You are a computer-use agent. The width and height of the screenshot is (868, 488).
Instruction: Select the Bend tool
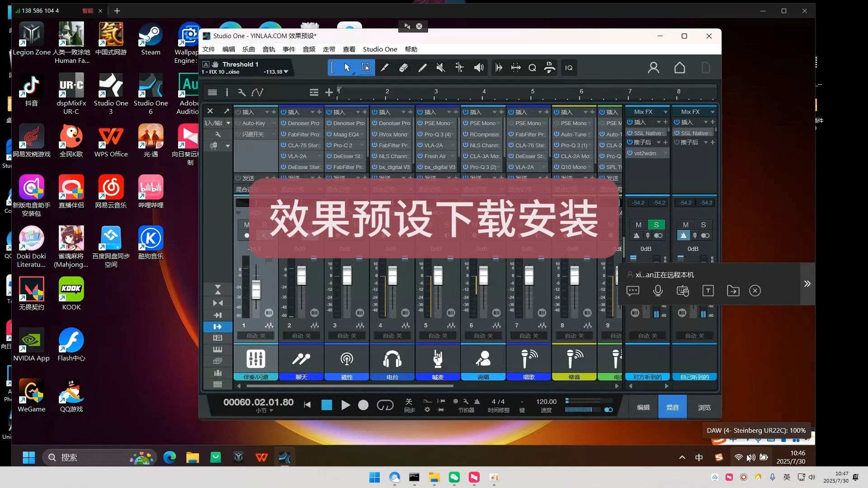[459, 68]
